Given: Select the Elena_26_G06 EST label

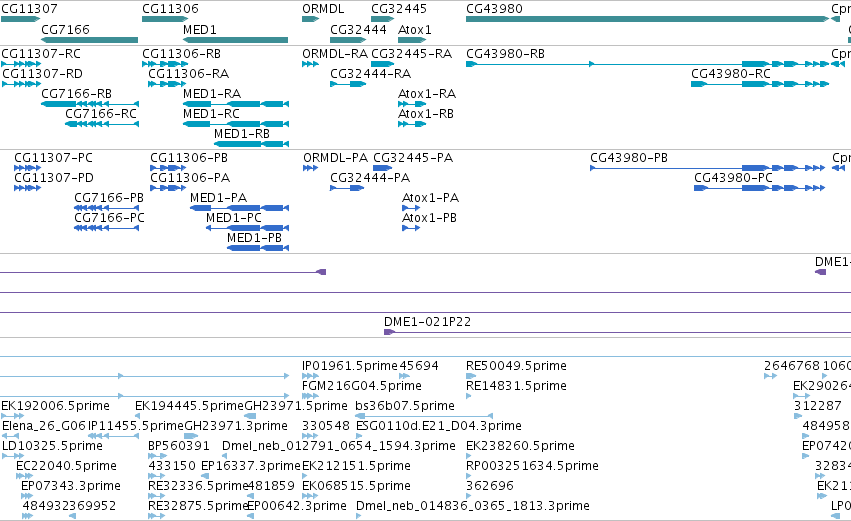Looking at the screenshot, I should pyautogui.click(x=44, y=426).
